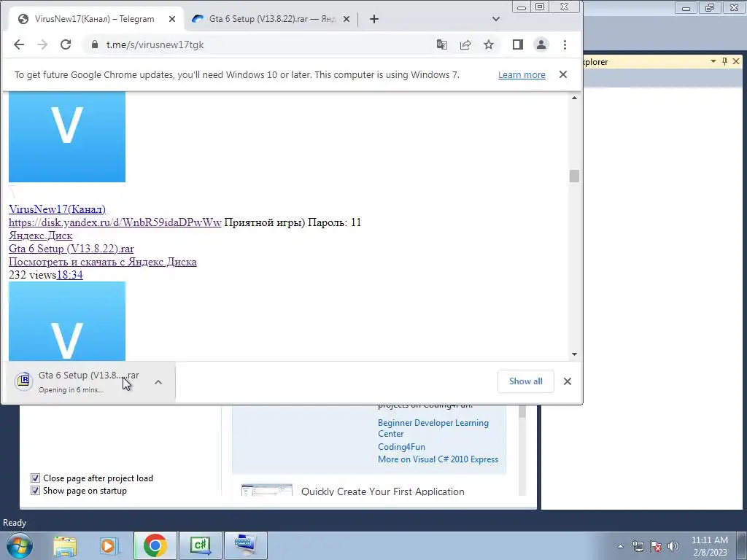
Task: Click the vertical scrollbar thumb in Chrome
Action: coord(574,176)
